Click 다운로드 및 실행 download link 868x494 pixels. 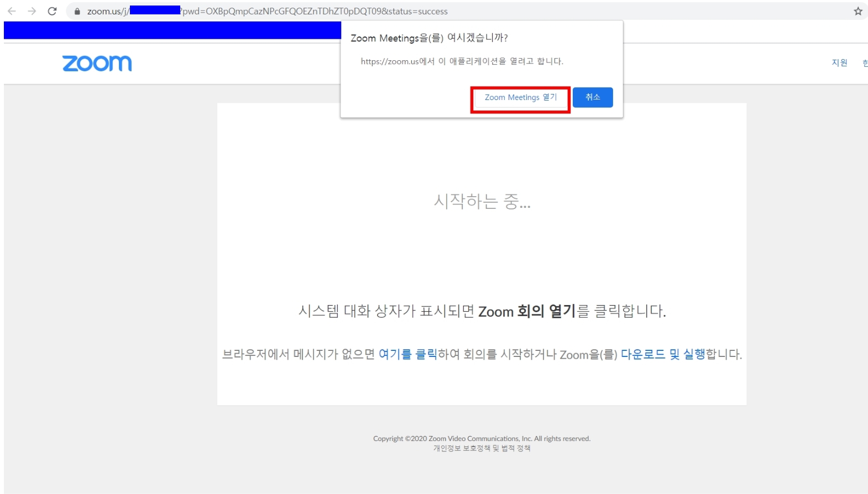tap(663, 354)
